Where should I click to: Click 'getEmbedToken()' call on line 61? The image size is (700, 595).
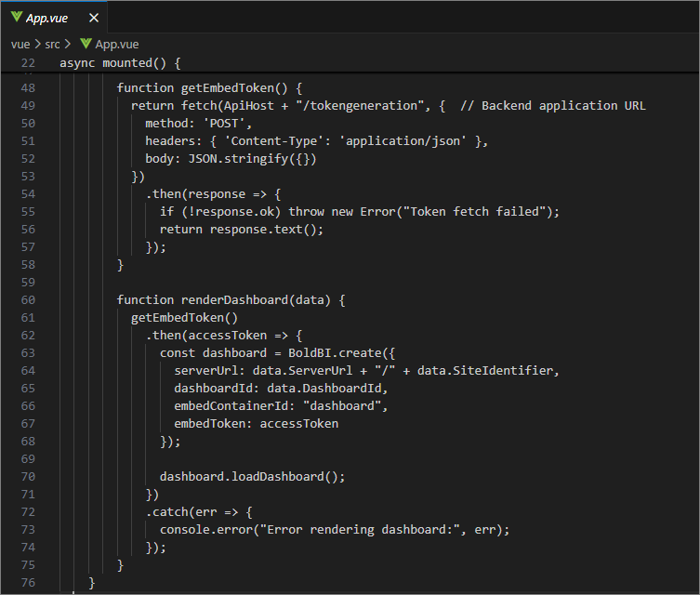(184, 318)
